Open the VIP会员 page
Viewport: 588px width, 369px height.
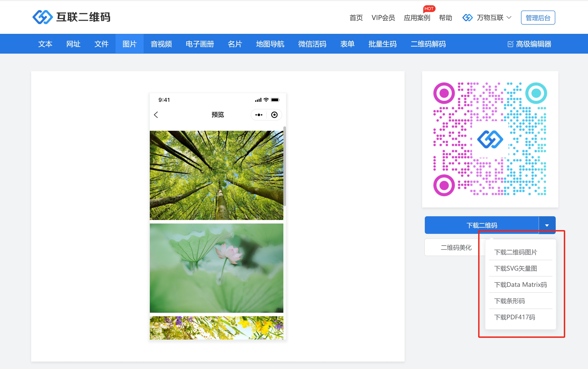(383, 18)
